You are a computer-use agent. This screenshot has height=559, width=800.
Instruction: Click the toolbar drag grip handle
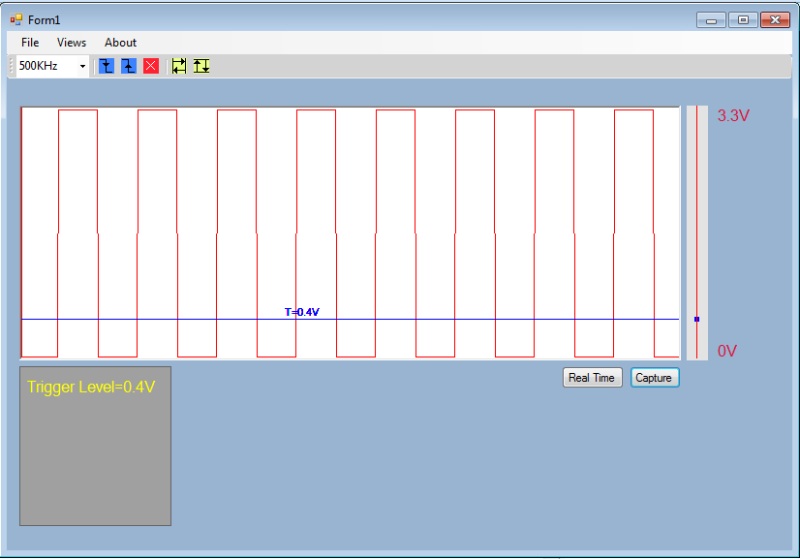[x=12, y=66]
